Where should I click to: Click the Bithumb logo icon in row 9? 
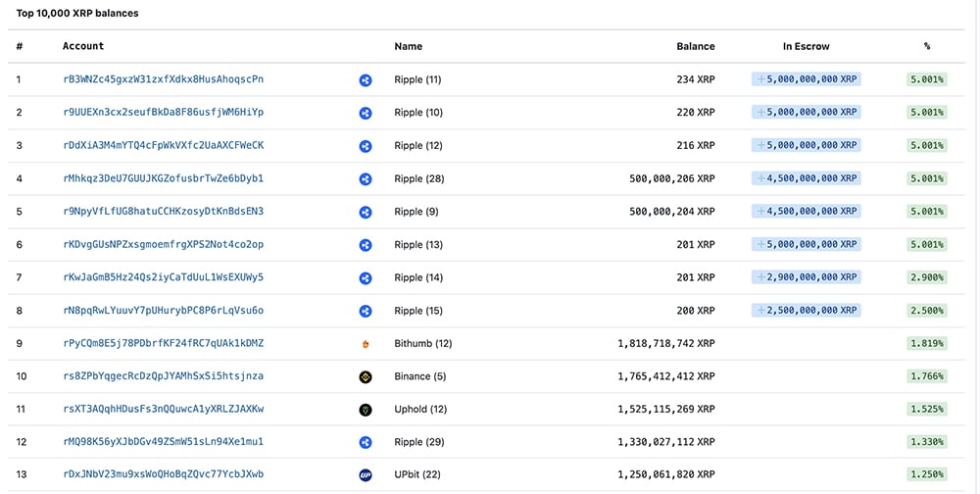pyautogui.click(x=366, y=344)
